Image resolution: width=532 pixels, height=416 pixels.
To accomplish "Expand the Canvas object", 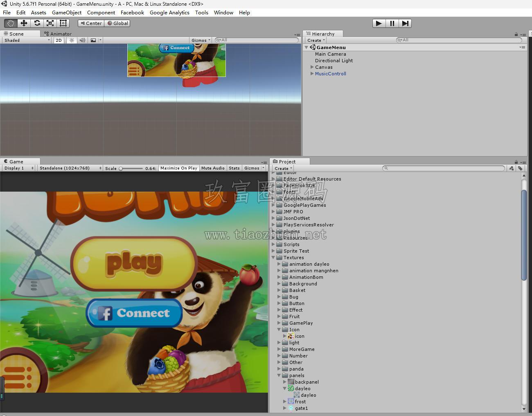I will coord(312,67).
